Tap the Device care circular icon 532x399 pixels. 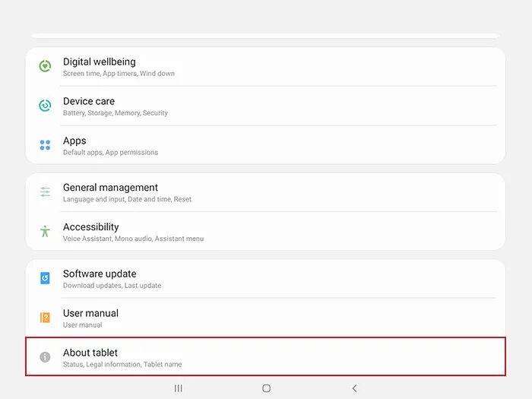[x=45, y=106]
